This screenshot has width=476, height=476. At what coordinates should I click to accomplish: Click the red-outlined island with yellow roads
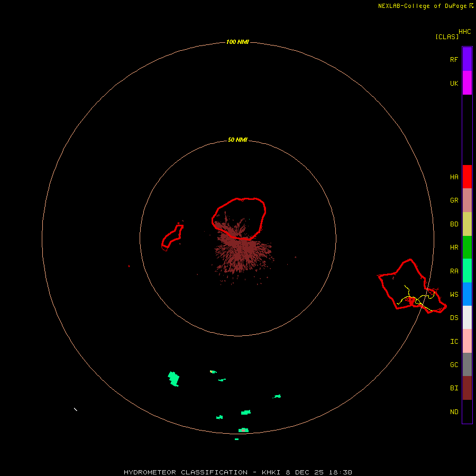click(411, 287)
